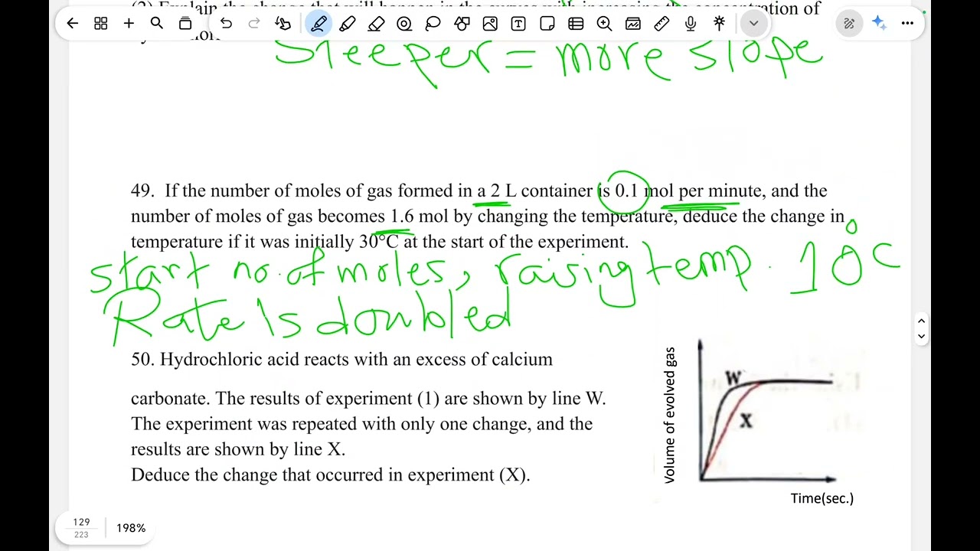Viewport: 980px width, 551px height.
Task: Expand the toolbar with chevron down
Action: click(x=753, y=24)
